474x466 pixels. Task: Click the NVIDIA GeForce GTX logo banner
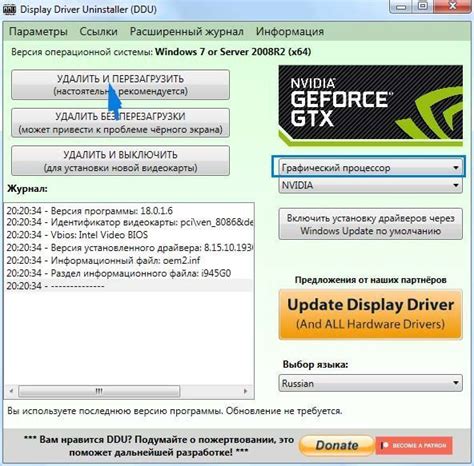pos(370,105)
